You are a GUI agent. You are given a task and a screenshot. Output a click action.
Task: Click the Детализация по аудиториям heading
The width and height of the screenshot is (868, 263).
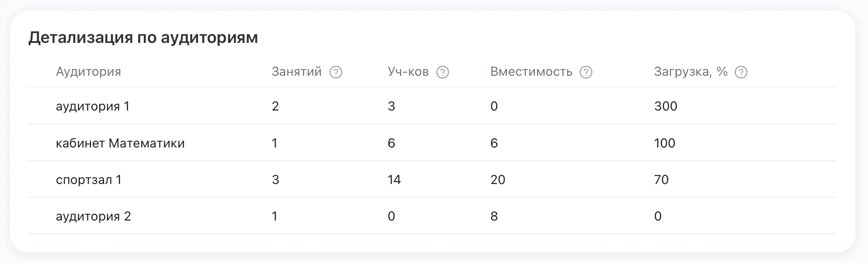click(x=143, y=37)
